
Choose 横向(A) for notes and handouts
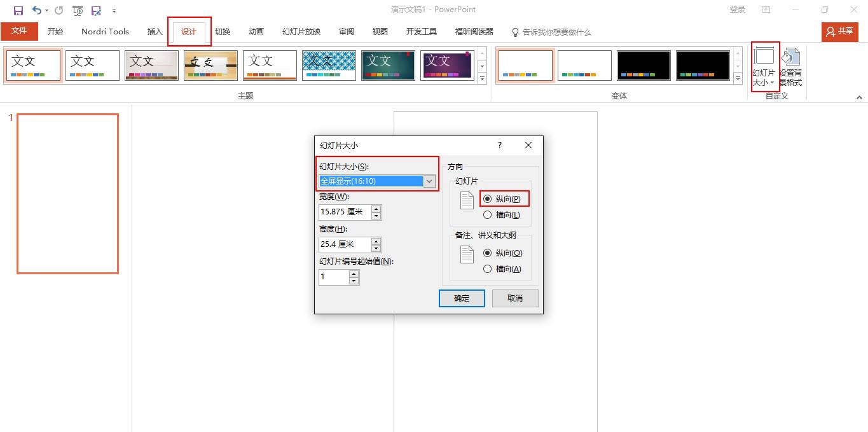pyautogui.click(x=488, y=268)
